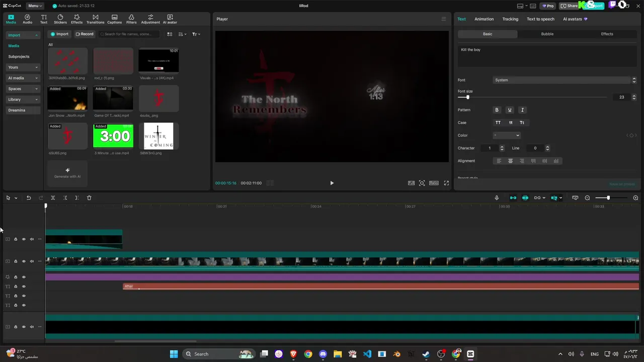This screenshot has width=644, height=362.
Task: Click the Ratio button in Player
Action: [434, 183]
